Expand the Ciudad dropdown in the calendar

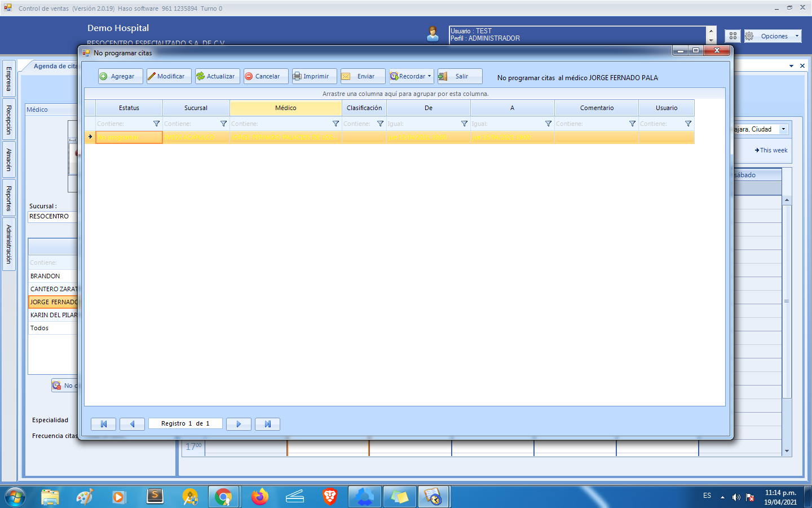783,129
